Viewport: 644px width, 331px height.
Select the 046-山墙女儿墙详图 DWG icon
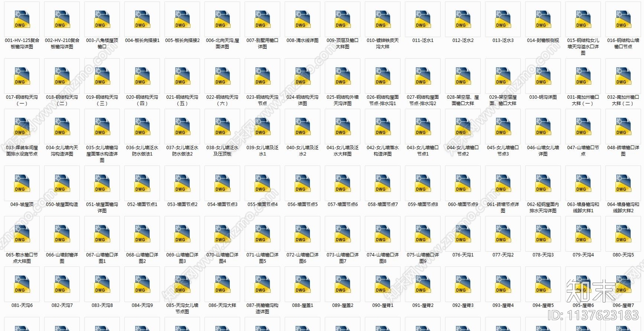[x=543, y=126]
